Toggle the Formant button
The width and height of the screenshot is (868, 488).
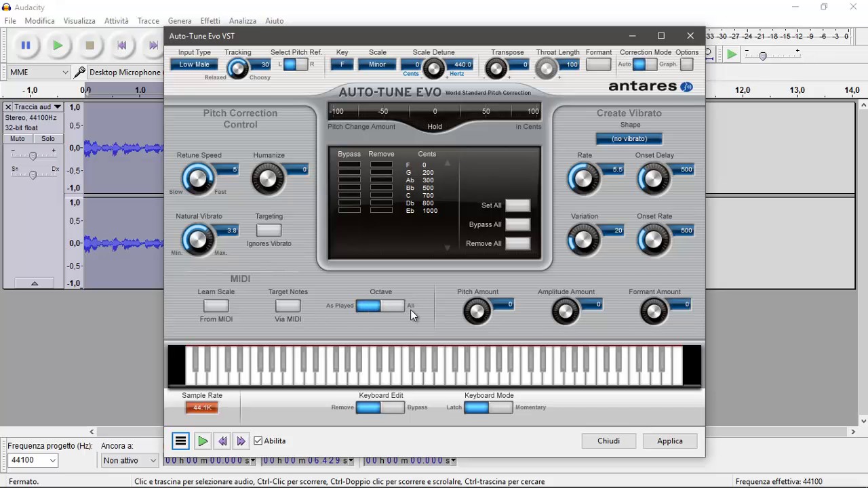click(598, 64)
